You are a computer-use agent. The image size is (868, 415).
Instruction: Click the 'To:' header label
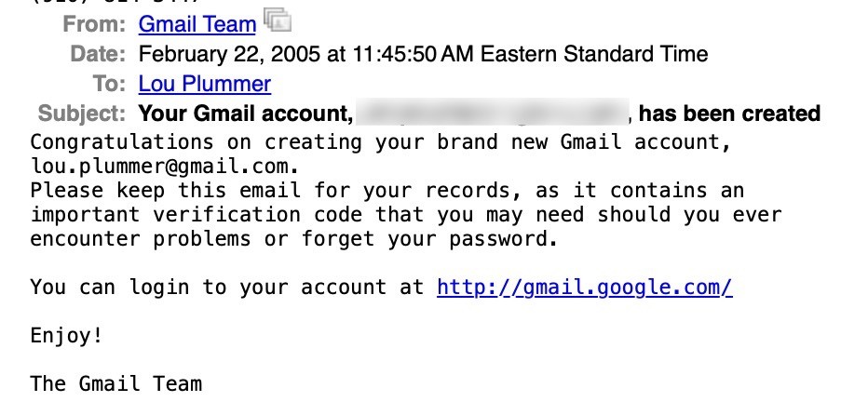coord(108,84)
